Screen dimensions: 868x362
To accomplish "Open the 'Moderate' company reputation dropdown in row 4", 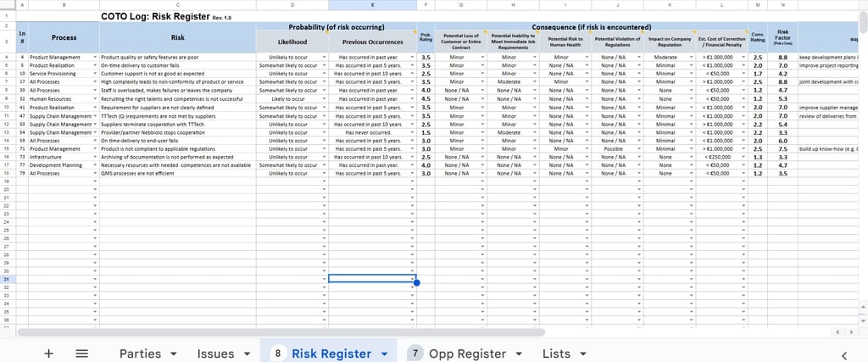I will (692, 58).
